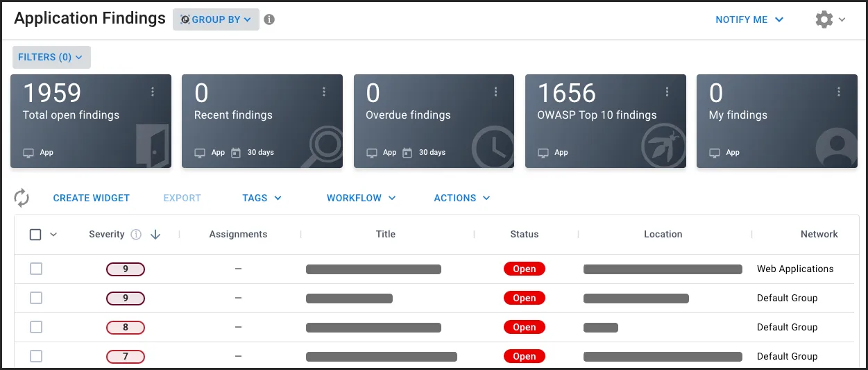This screenshot has height=370, width=868.
Task: Open the Overdue findings card
Action: click(434, 121)
